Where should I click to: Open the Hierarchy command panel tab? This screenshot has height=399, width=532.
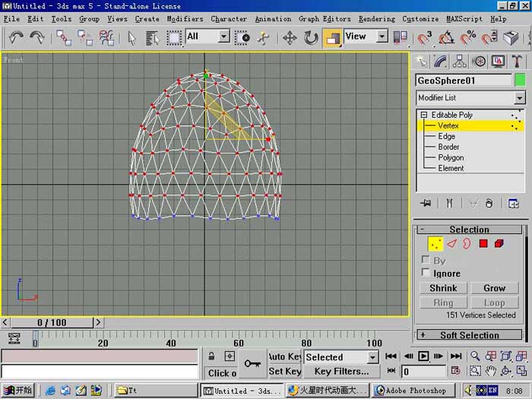coord(460,62)
